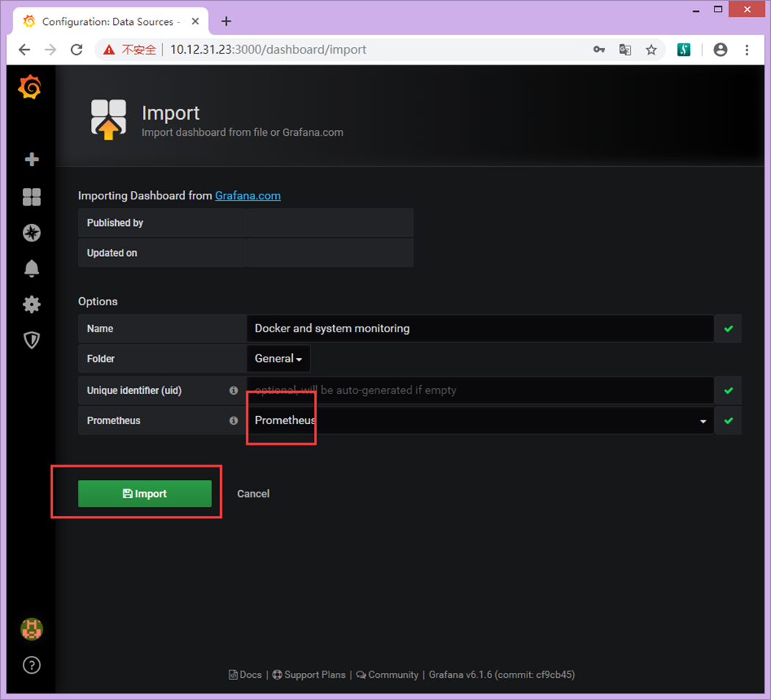Click the Published by label
The image size is (771, 700).
[x=115, y=223]
